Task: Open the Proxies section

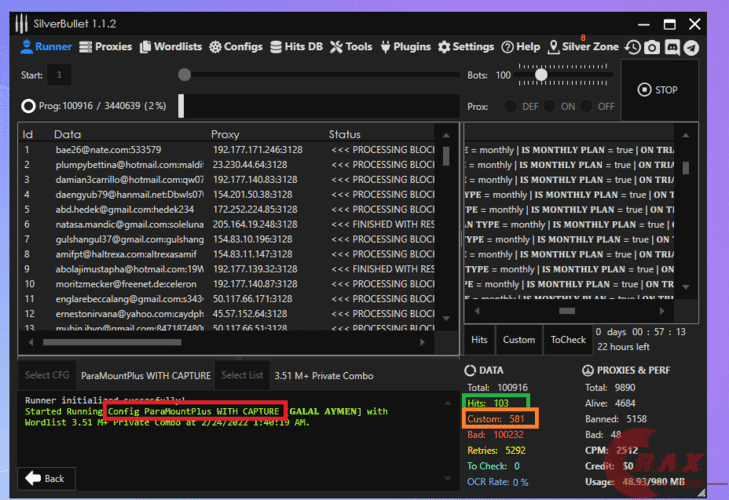Action: 105,46
